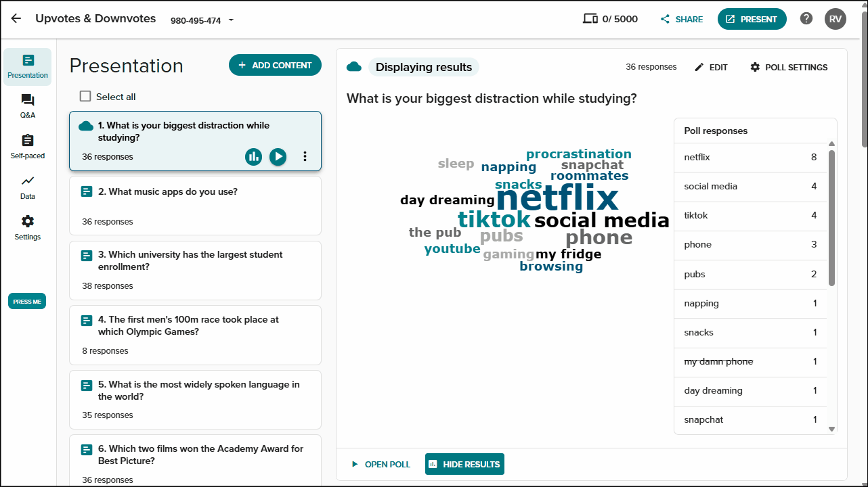
Task: Check the Select all checkbox
Action: 85,96
